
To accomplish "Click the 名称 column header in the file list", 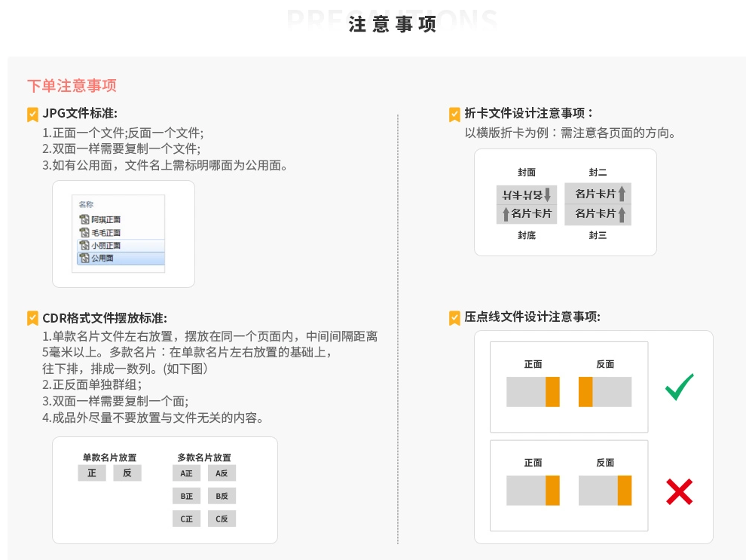I will pyautogui.click(x=86, y=204).
